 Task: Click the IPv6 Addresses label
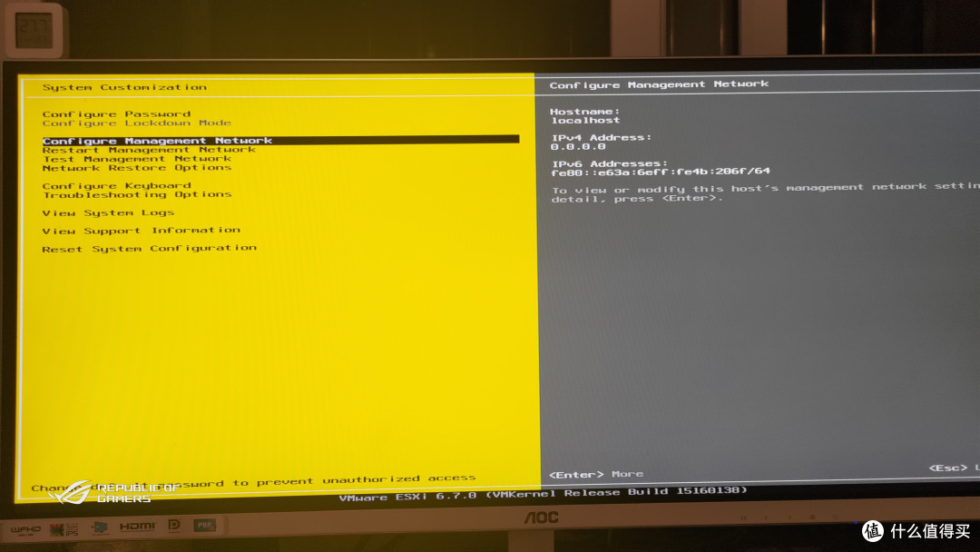pos(610,163)
